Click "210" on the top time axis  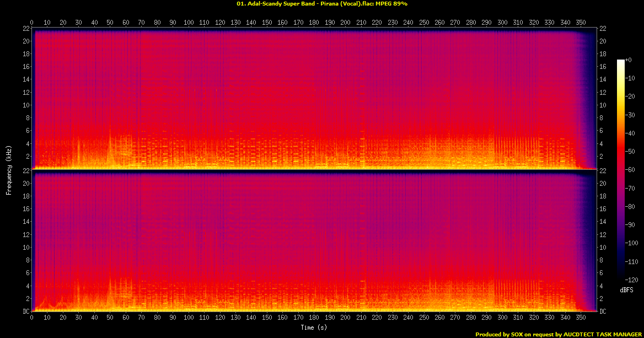coord(361,23)
